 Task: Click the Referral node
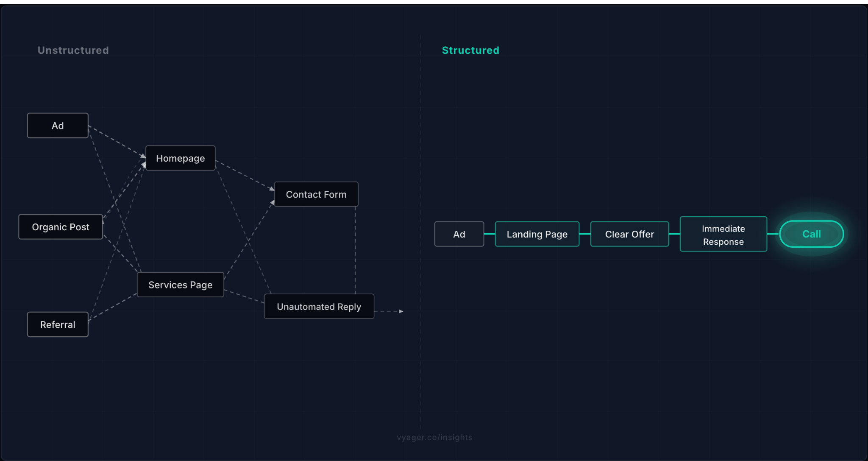pos(58,324)
